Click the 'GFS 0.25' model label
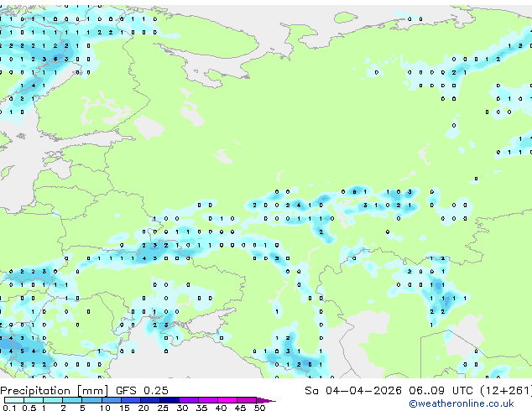This screenshot has height=411, width=532. [142, 391]
